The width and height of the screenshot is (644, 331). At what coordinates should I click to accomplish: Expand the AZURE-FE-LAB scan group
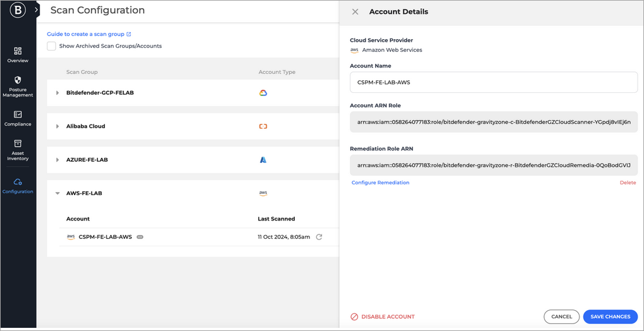(x=58, y=160)
